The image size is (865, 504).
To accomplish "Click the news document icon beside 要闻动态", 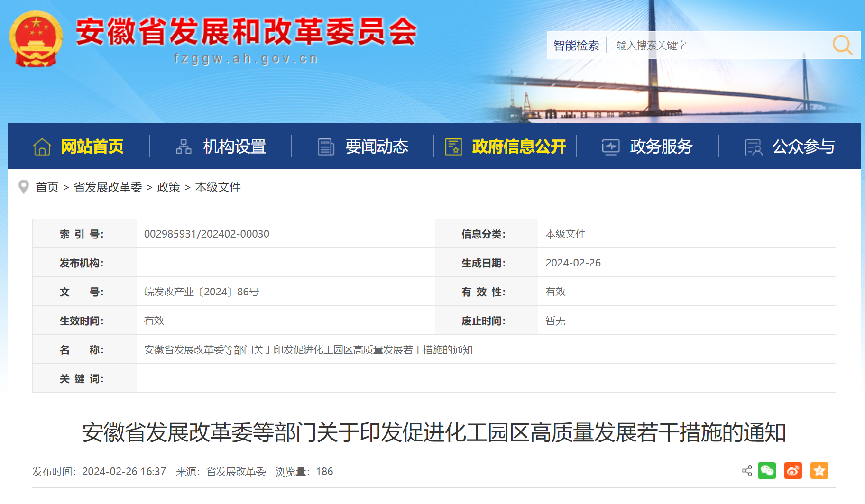I will tap(326, 147).
